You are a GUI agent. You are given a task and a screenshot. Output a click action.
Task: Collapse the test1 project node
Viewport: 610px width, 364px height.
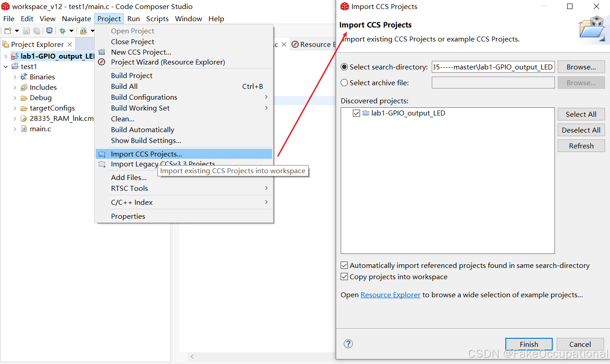[x=5, y=67]
